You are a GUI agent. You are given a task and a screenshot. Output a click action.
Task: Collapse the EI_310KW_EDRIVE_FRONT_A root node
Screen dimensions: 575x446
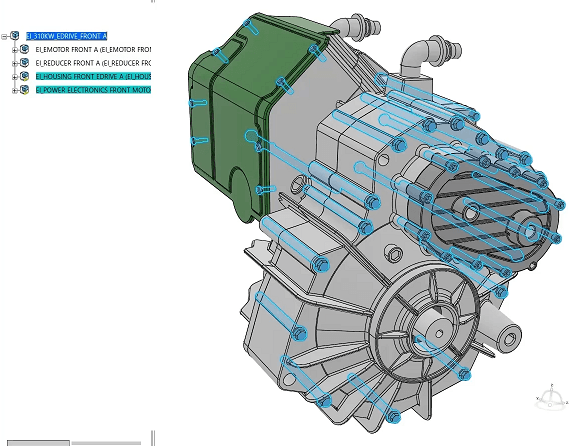(4, 36)
